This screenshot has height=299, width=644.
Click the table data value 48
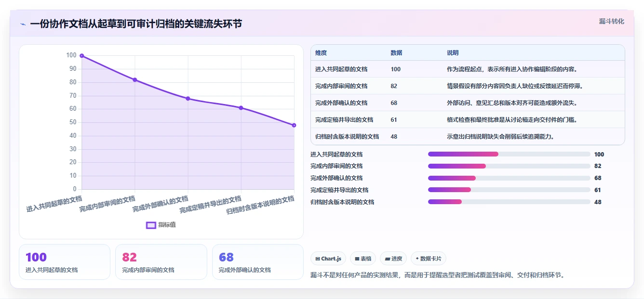[x=394, y=137]
